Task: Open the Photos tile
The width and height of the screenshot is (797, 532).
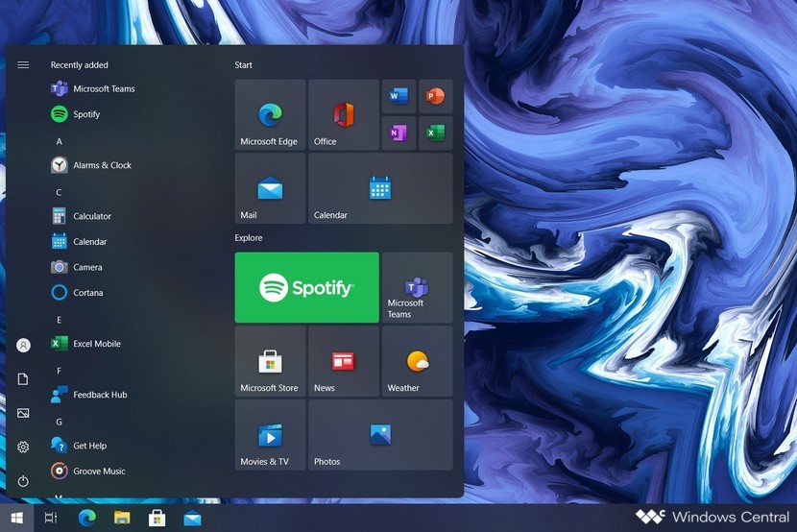Action: pos(380,435)
